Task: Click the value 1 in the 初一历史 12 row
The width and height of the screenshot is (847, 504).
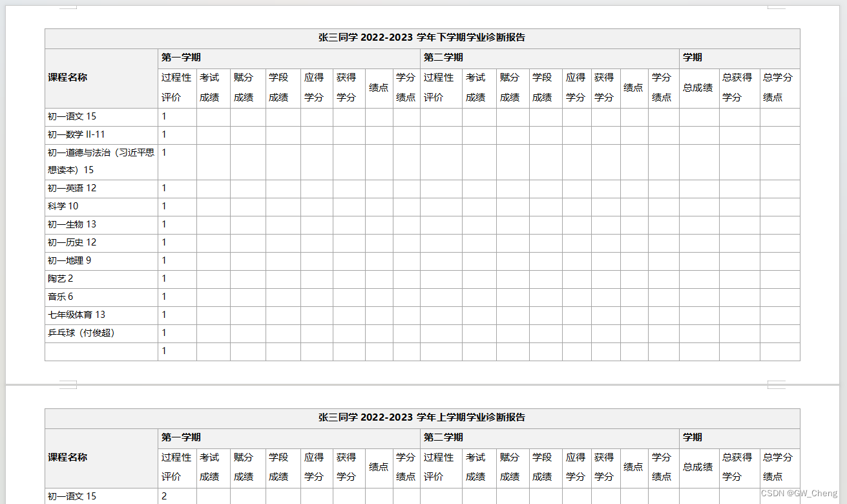Action: point(164,242)
